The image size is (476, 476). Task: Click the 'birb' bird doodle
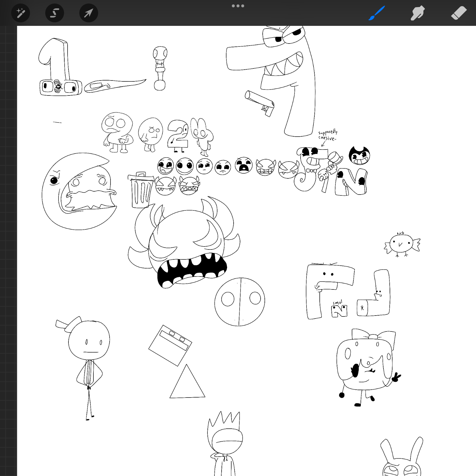click(x=401, y=244)
